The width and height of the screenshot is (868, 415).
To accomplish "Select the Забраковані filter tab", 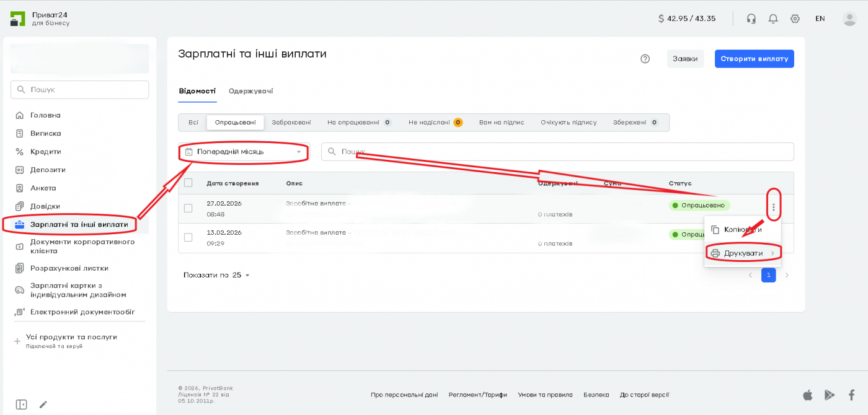I will (291, 123).
